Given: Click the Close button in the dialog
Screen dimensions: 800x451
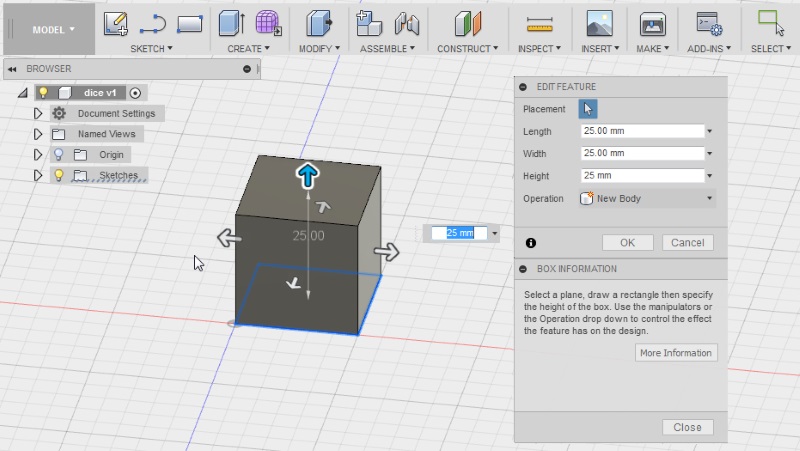Looking at the screenshot, I should click(687, 428).
